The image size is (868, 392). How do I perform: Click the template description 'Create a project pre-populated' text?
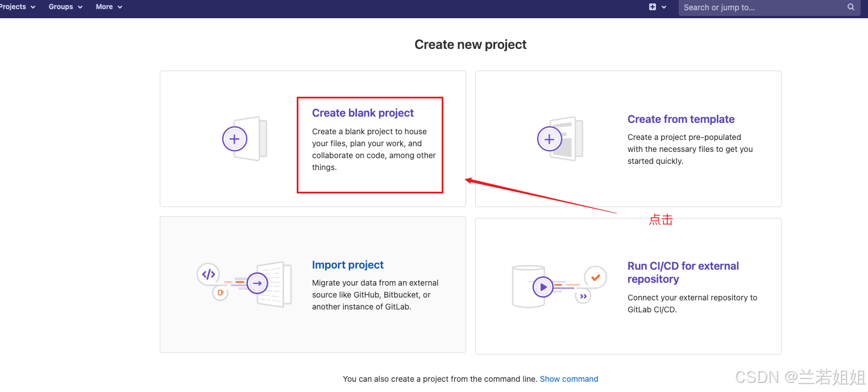690,149
